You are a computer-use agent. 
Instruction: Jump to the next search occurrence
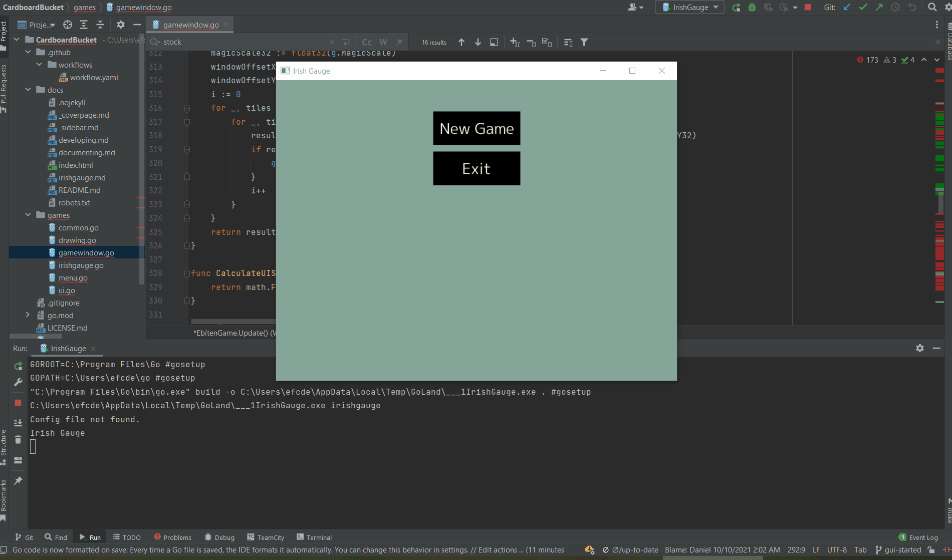click(478, 43)
